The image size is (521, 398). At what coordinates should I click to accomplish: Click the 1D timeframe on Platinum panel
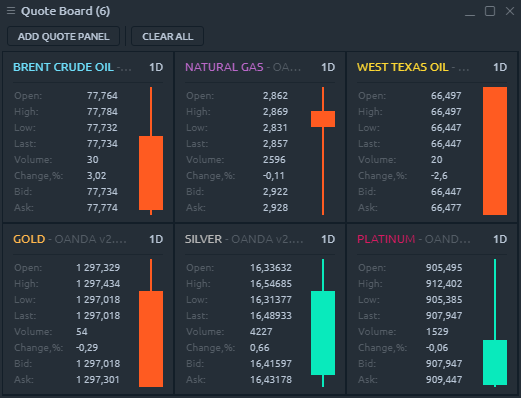pos(500,239)
